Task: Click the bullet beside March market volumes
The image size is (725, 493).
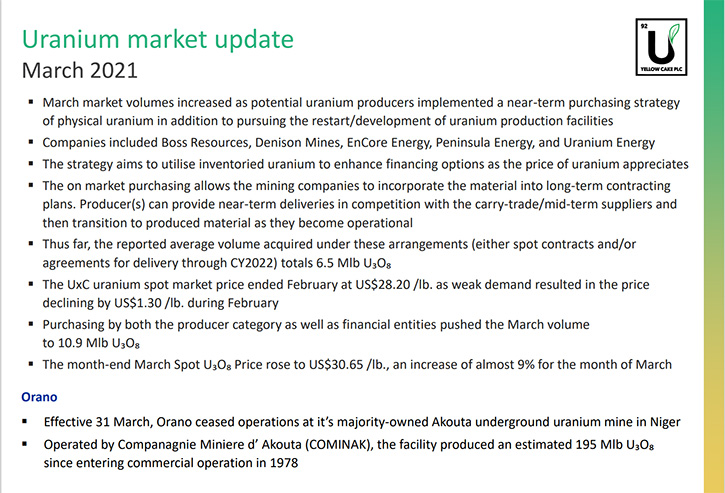Action: (x=31, y=101)
